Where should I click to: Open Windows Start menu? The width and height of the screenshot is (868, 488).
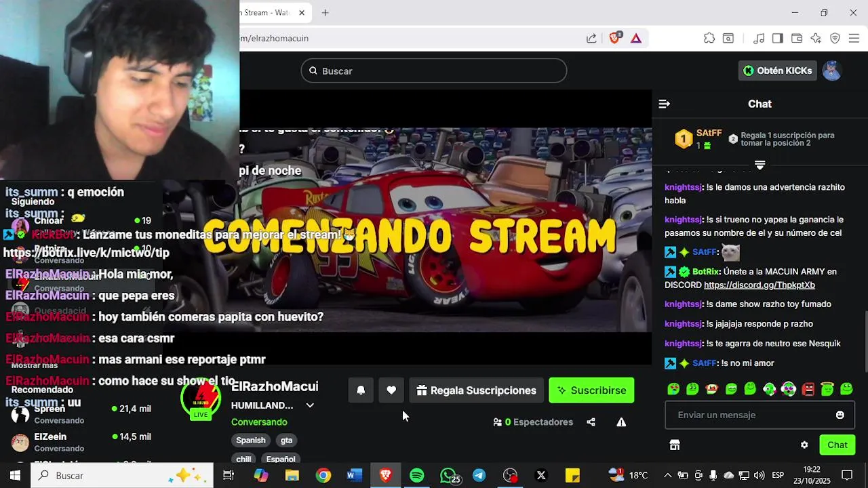point(15,476)
